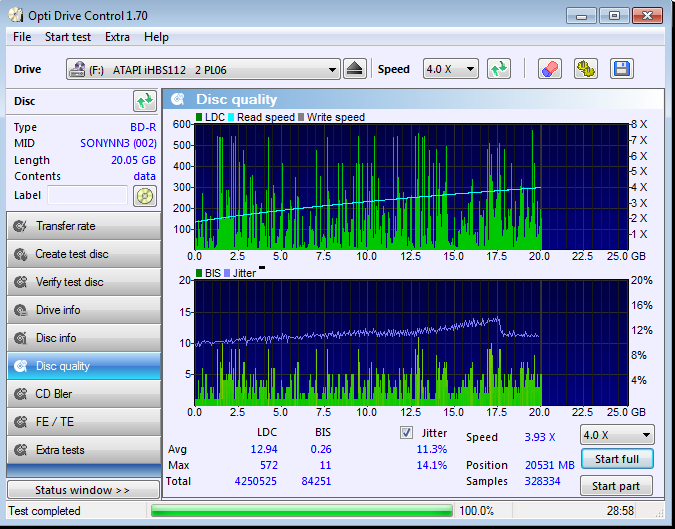Click the Create test disc icon
Screen dimensions: 675x529
(x=20, y=254)
